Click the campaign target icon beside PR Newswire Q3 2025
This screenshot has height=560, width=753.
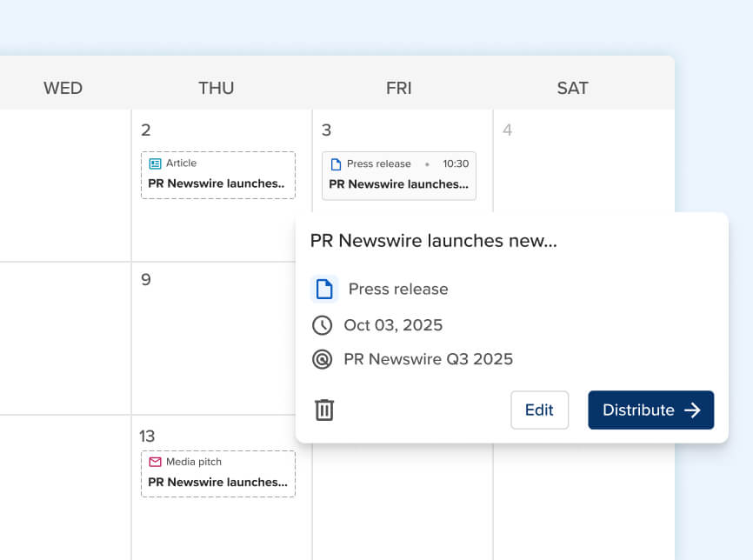pos(323,359)
